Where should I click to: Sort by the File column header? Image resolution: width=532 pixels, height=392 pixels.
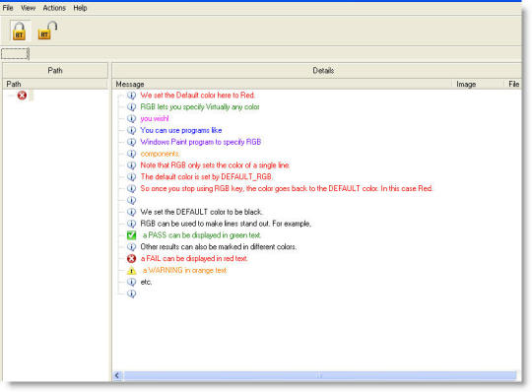click(x=513, y=84)
